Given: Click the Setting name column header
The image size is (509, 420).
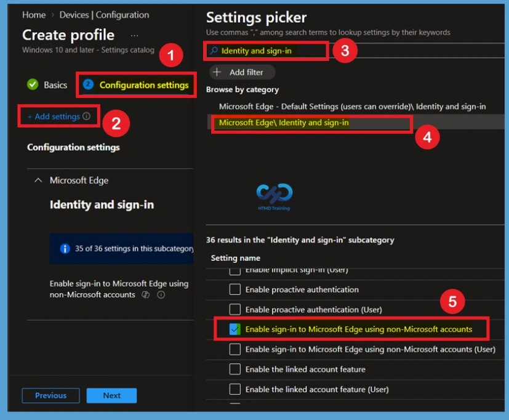Looking at the screenshot, I should 235,258.
